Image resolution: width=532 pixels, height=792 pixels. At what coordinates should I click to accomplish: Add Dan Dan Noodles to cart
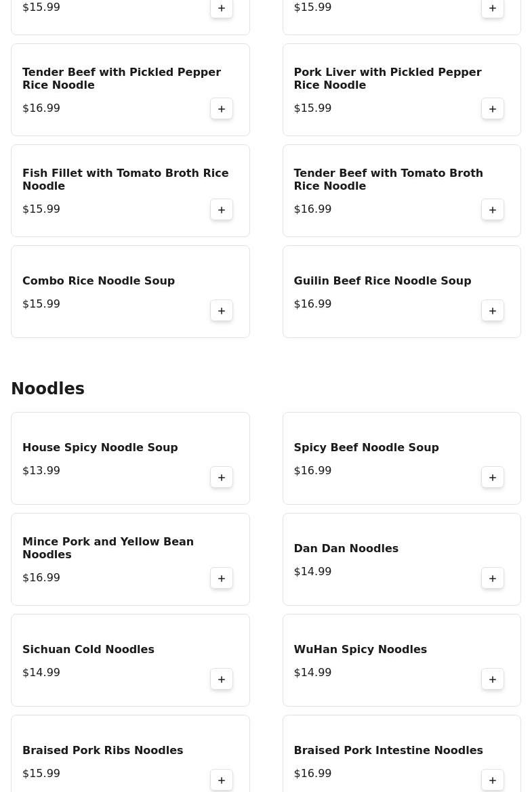coord(493,579)
